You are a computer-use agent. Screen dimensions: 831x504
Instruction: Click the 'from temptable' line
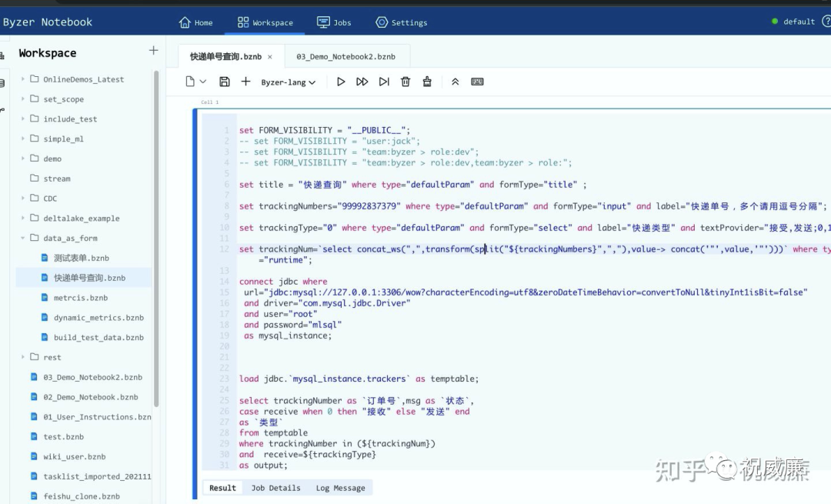(273, 432)
